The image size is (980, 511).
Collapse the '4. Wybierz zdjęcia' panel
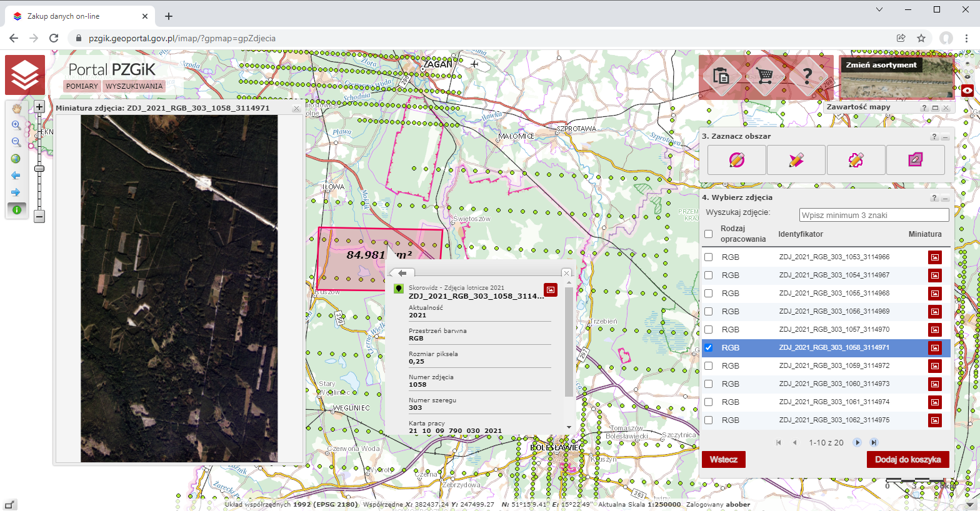click(946, 198)
